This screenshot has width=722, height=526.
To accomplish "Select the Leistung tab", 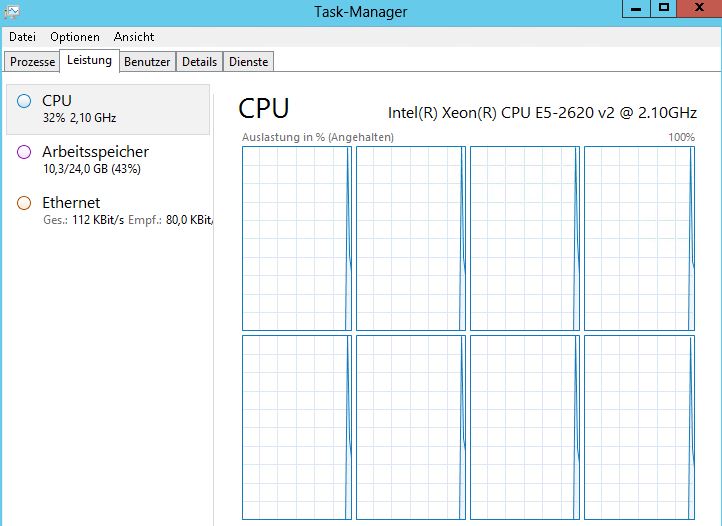I will (89, 60).
